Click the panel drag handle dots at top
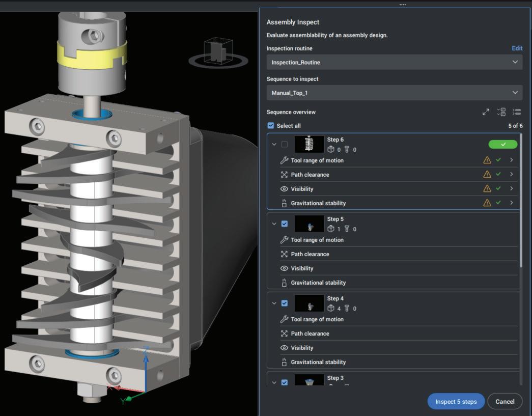Viewport: 532px width, 416px height. point(402,5)
